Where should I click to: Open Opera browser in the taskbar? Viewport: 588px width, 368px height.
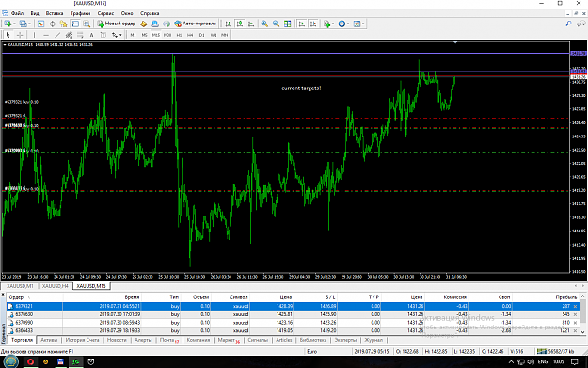pos(30,362)
